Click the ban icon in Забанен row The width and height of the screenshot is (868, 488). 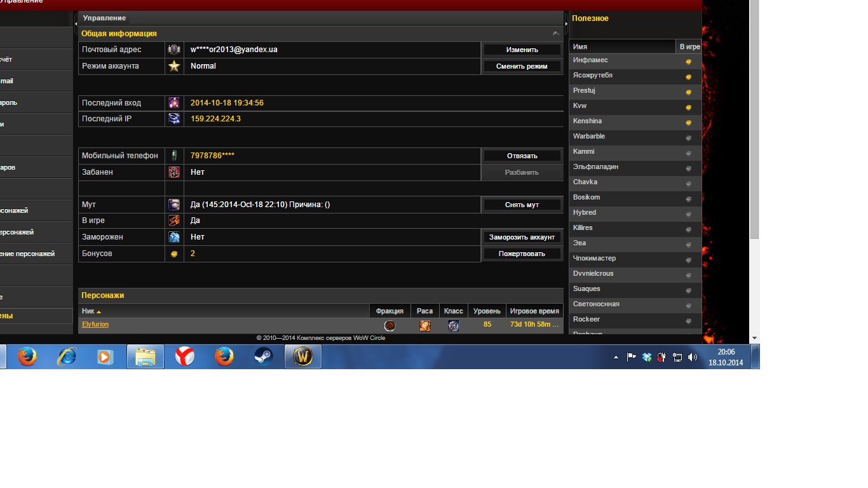174,172
